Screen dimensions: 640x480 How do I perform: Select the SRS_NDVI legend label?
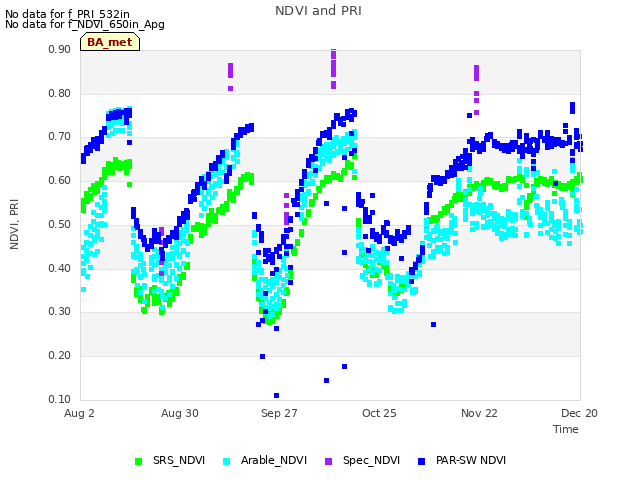coord(179,460)
